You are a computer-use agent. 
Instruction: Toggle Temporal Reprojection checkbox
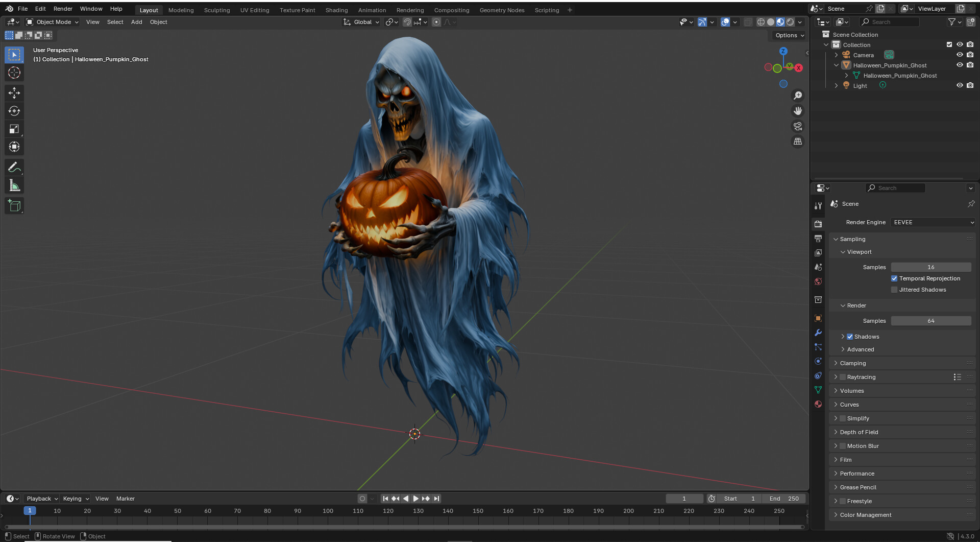pos(894,278)
